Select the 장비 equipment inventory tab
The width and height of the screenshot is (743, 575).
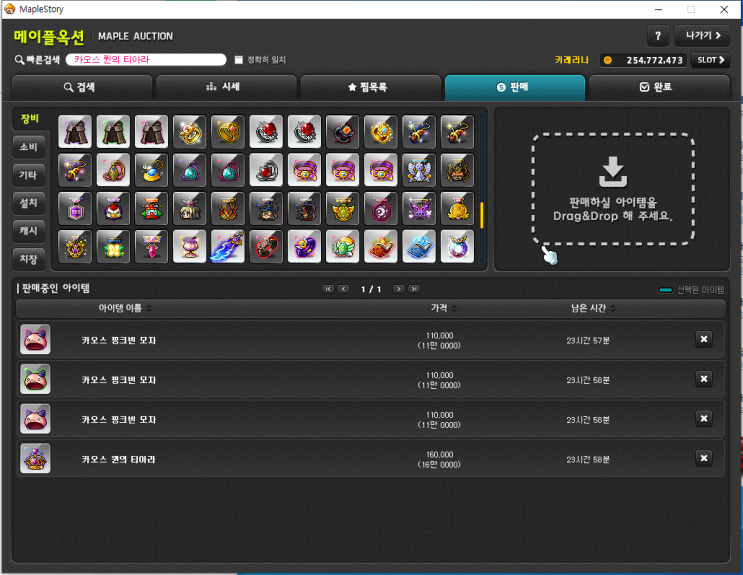point(29,119)
